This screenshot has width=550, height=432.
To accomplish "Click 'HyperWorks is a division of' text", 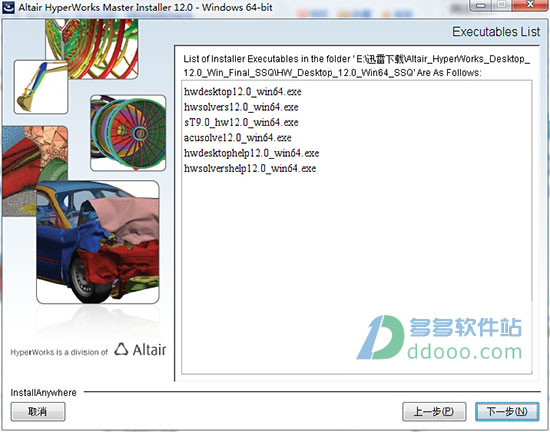I will 59,352.
